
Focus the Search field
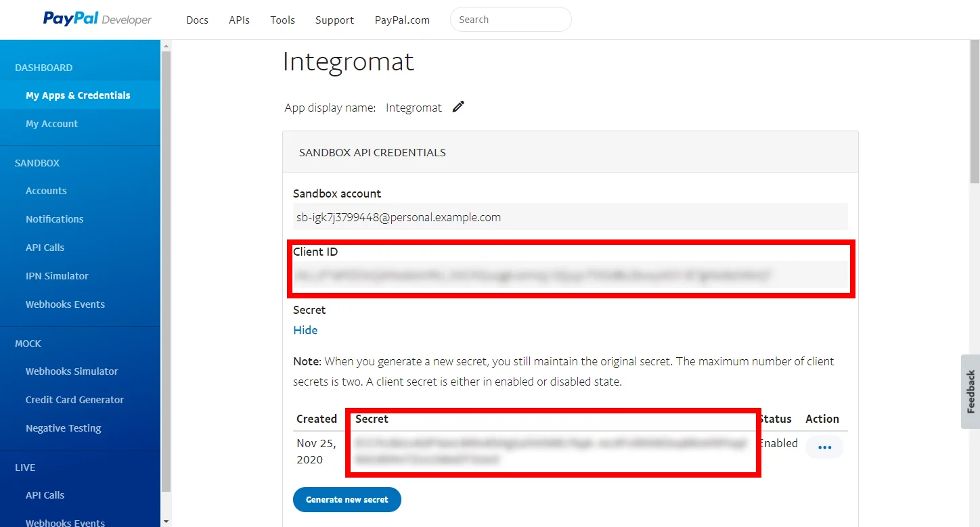coord(510,20)
